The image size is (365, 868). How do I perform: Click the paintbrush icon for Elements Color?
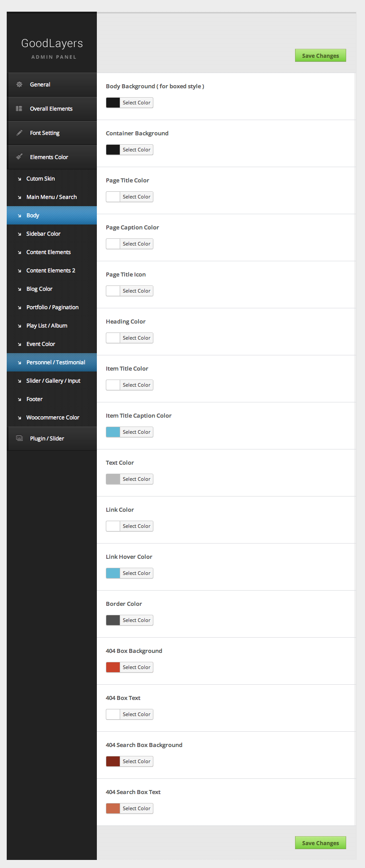point(19,157)
